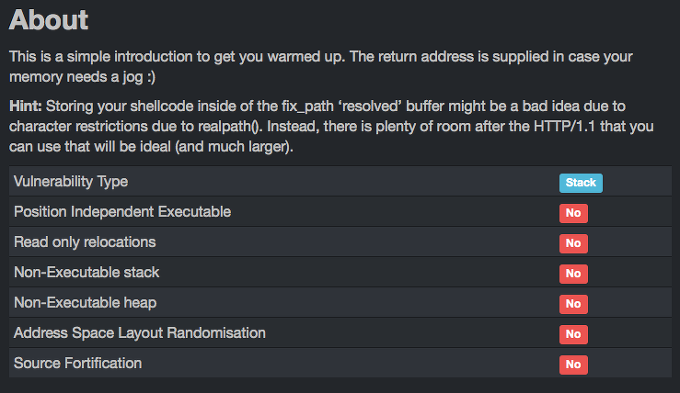680x393 pixels.
Task: Click the No badge for Source Fortification
Action: click(573, 365)
